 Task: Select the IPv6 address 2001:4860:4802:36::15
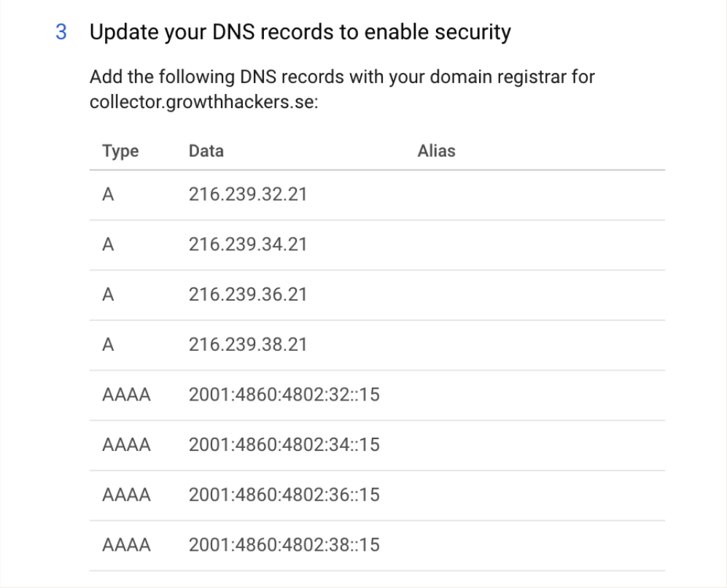(x=284, y=495)
